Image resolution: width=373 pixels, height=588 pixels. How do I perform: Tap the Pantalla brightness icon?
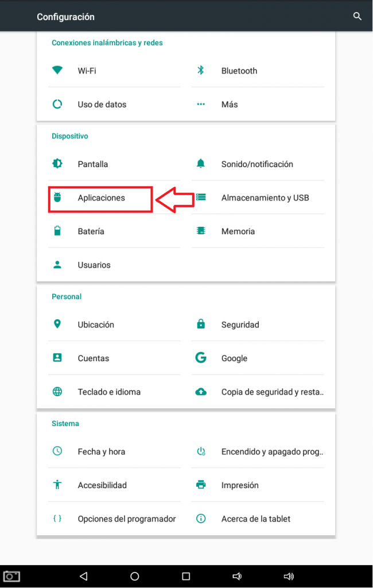tap(57, 164)
